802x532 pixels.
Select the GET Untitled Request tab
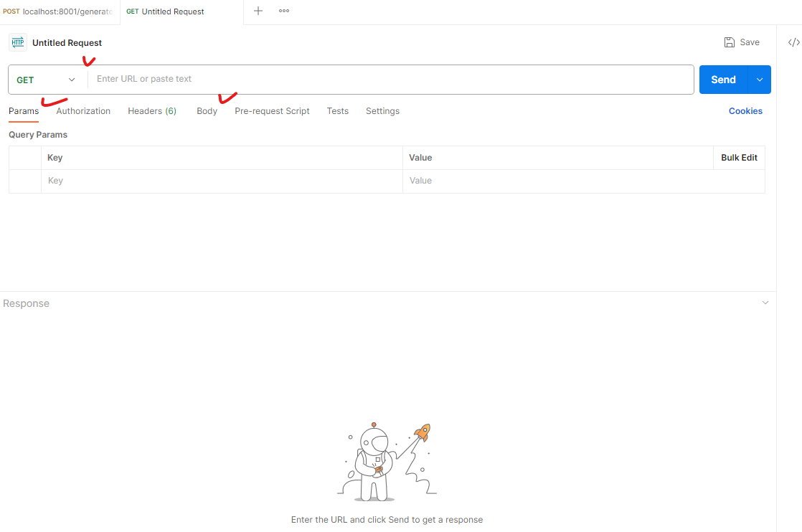coord(181,11)
